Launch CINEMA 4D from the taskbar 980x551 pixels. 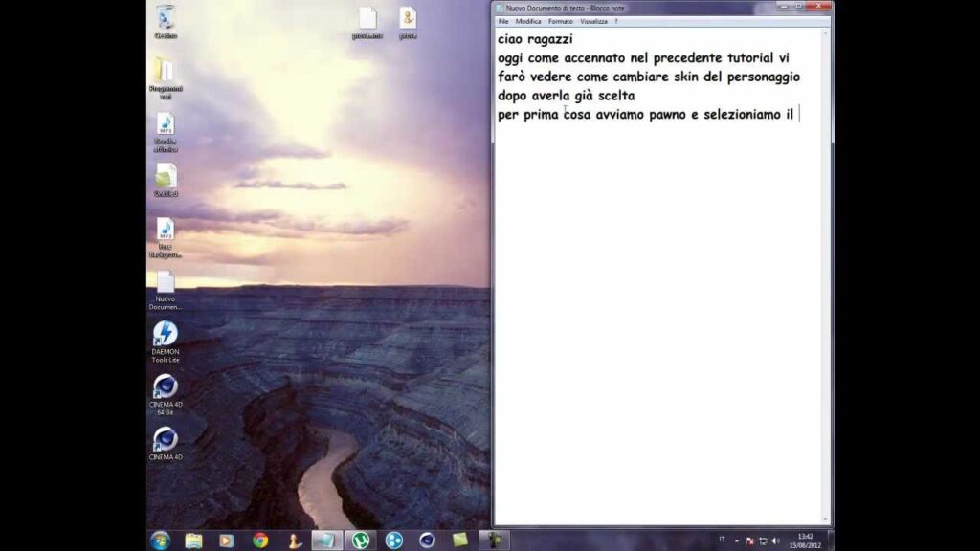pyautogui.click(x=428, y=538)
